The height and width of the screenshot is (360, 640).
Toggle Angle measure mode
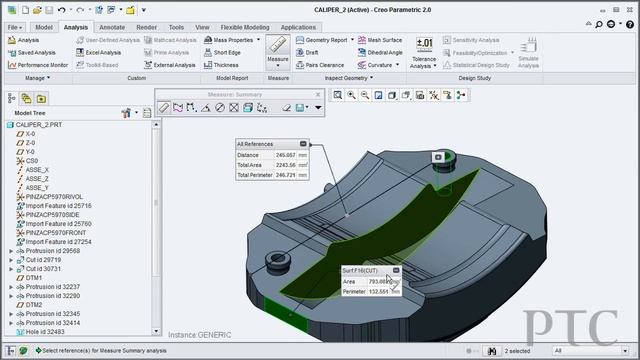point(206,107)
